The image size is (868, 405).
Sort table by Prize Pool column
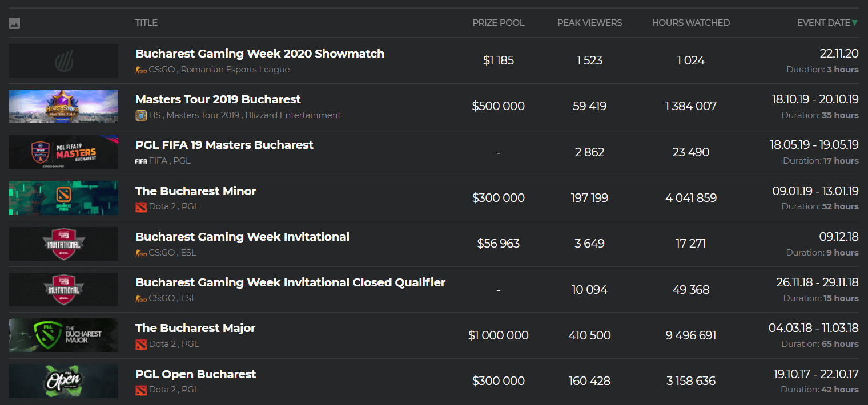point(498,23)
